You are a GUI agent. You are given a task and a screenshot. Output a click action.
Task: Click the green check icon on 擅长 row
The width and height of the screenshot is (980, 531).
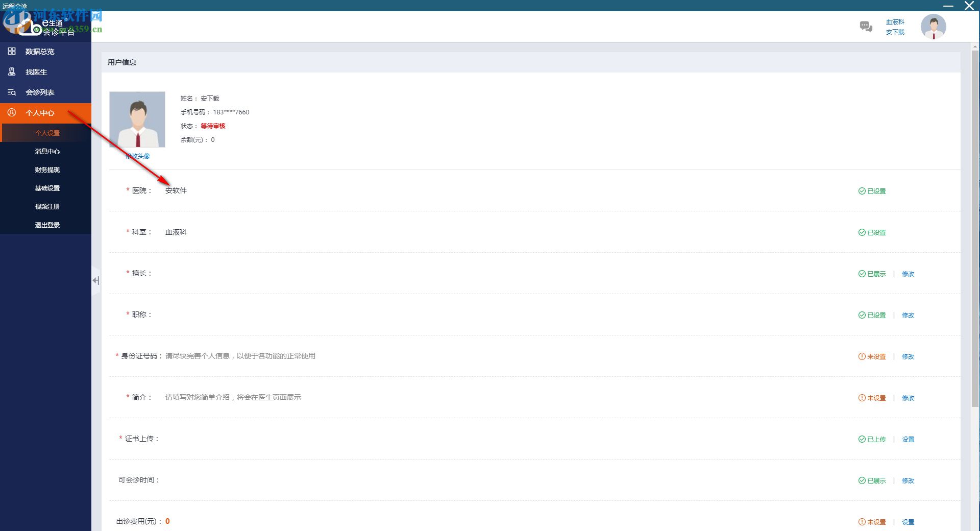click(x=862, y=274)
